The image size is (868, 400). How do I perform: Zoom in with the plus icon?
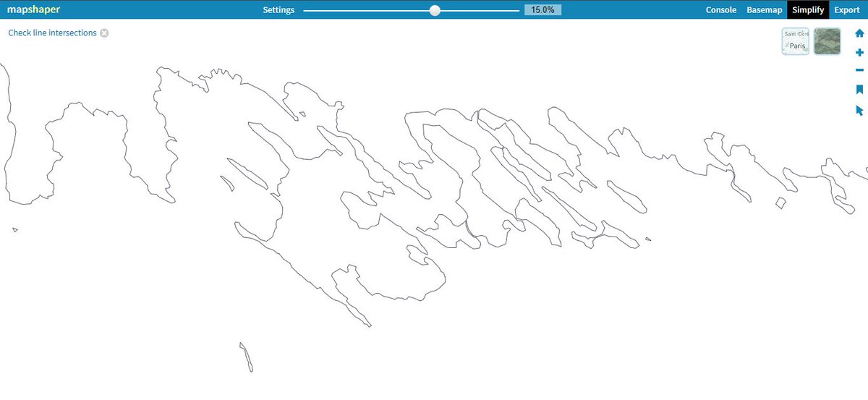click(x=859, y=53)
